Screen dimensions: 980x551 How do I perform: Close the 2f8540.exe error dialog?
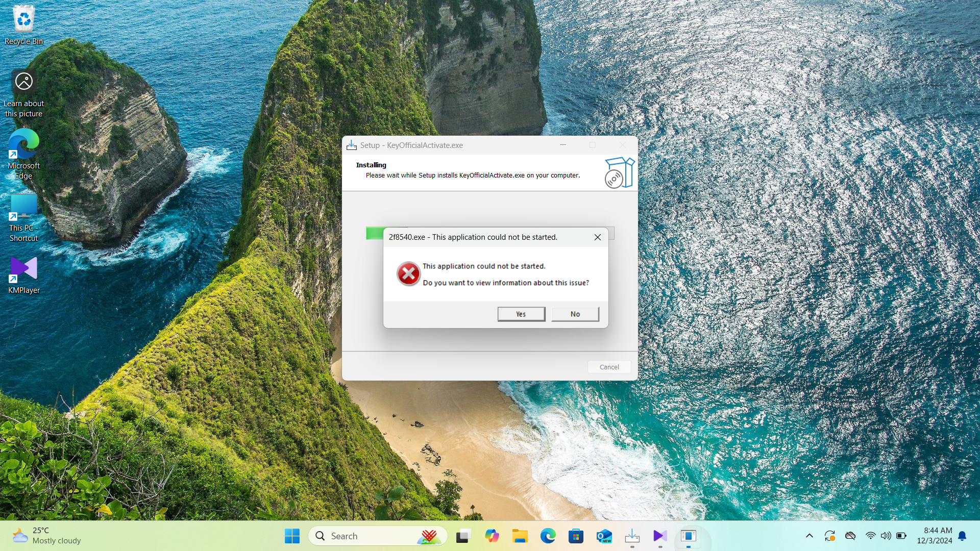[598, 237]
